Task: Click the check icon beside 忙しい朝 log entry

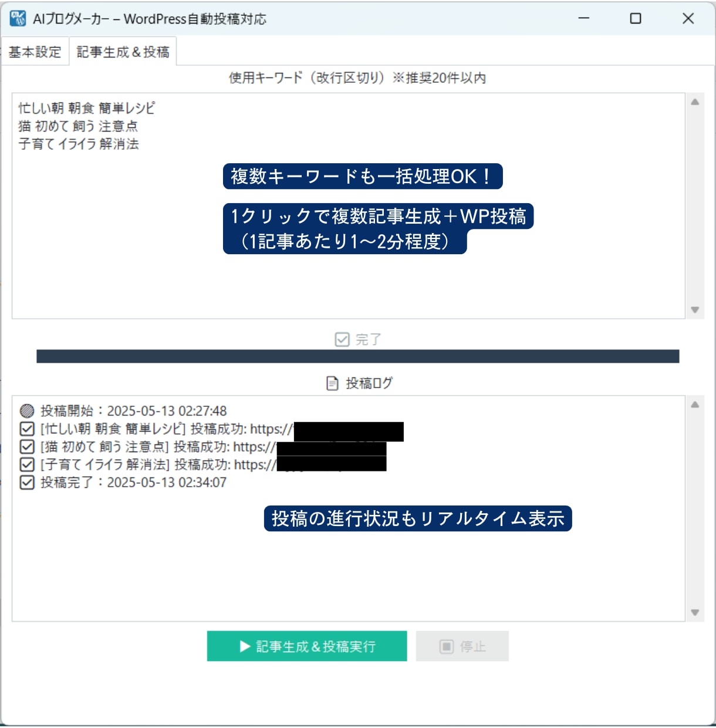Action: 27,429
